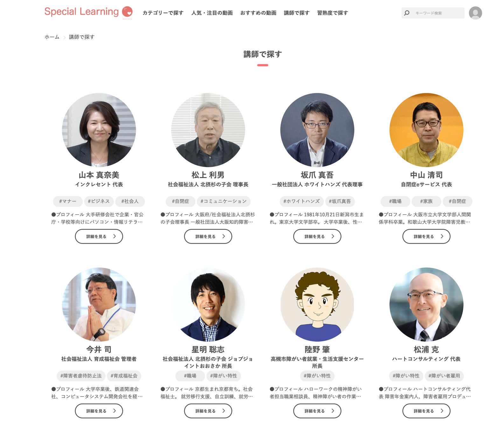Open the user account avatar icon
This screenshot has height=430, width=504.
pos(475,13)
